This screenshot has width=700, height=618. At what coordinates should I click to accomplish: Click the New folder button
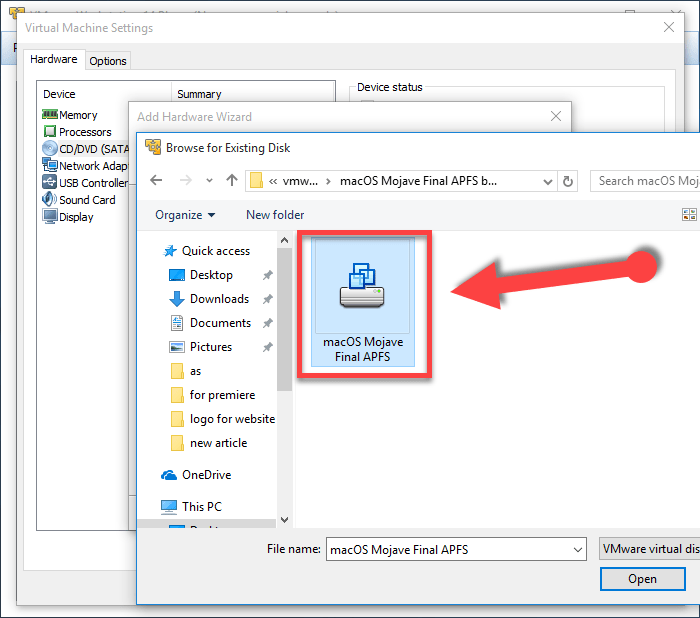[275, 215]
